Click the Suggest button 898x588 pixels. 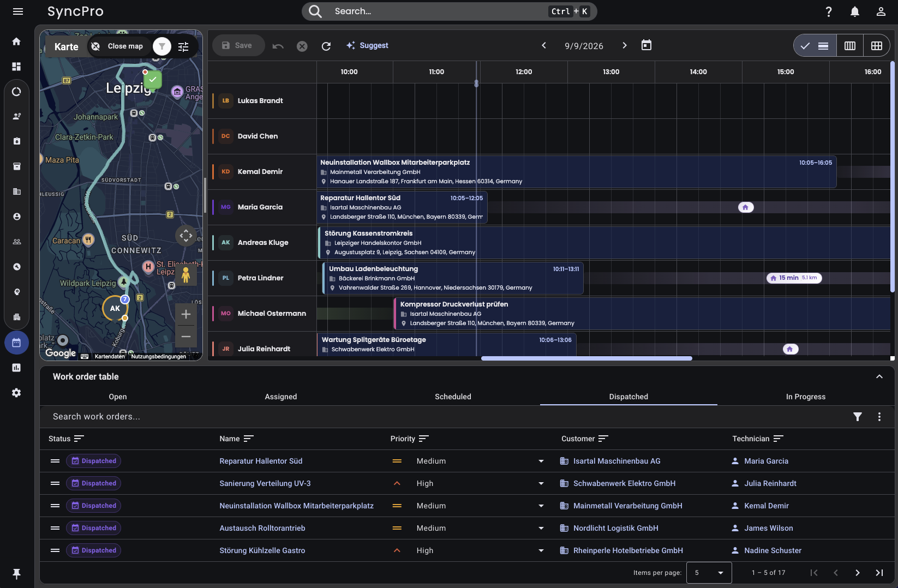pos(367,46)
